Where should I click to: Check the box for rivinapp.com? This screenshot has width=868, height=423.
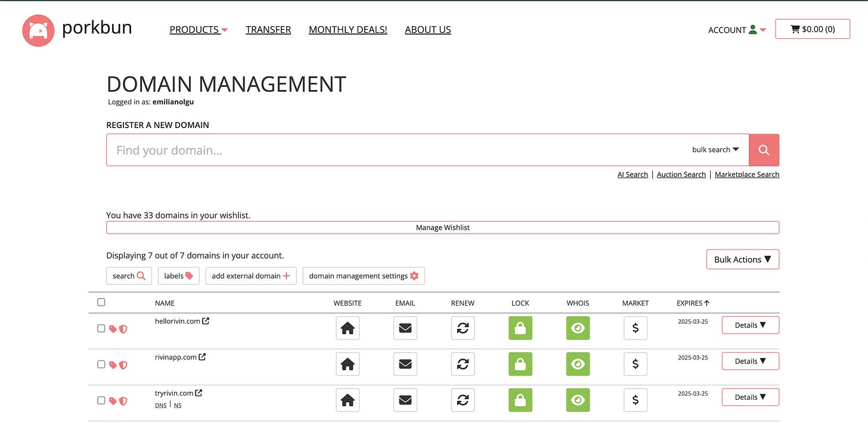tap(101, 364)
